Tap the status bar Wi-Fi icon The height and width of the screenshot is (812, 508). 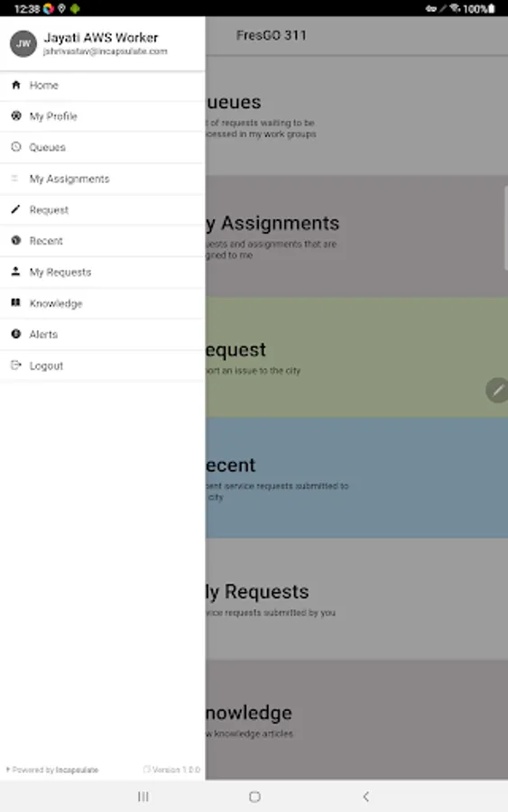455,8
